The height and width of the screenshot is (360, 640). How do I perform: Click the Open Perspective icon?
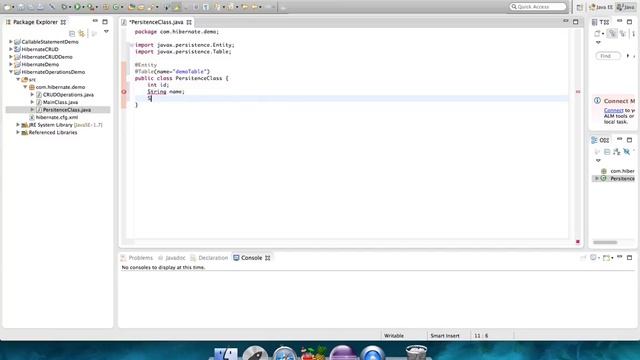point(580,7)
